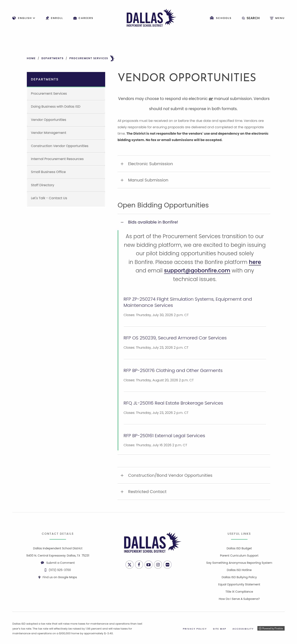The width and height of the screenshot is (297, 644).
Task: Open the X (Twitter) social icon
Action: (x=129, y=564)
